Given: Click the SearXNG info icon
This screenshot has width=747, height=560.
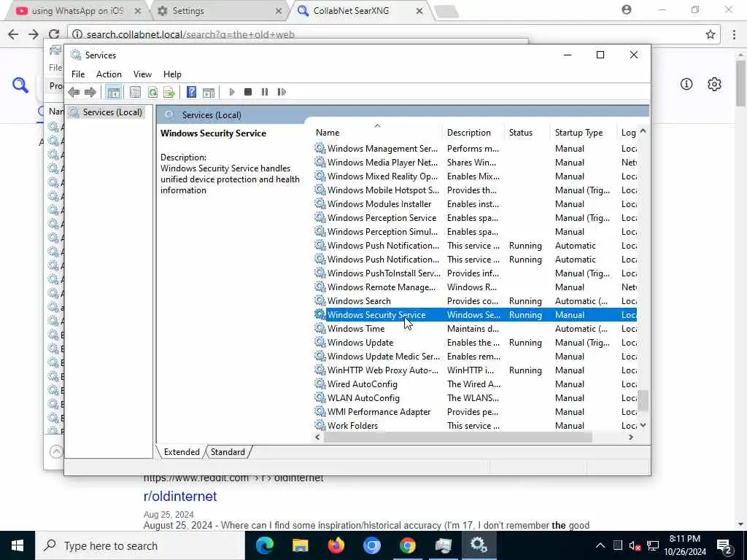Looking at the screenshot, I should [x=686, y=85].
